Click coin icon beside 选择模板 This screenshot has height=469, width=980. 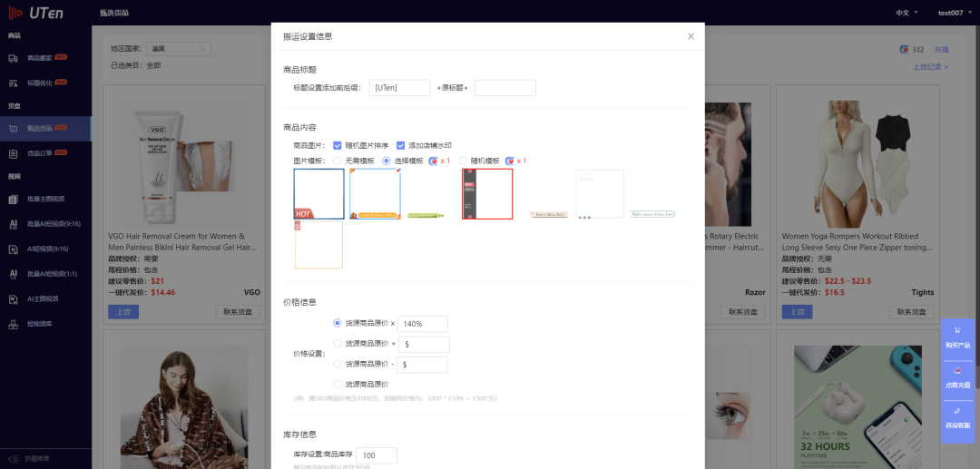pos(433,161)
